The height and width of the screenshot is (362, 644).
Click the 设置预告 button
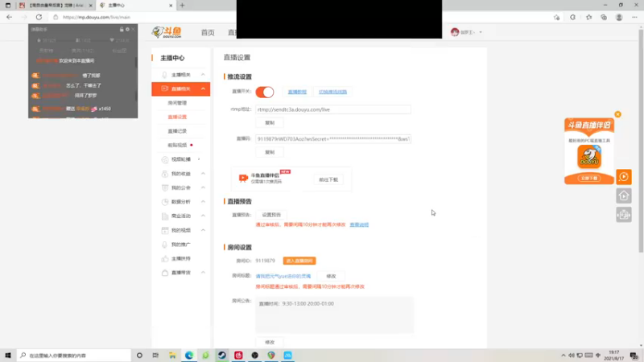coord(271,215)
